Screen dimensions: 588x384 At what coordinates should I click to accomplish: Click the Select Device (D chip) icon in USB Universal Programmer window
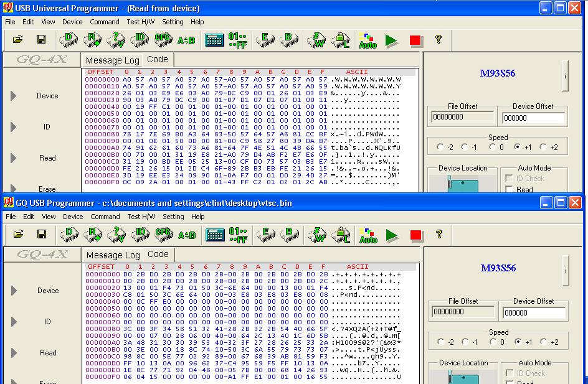(x=69, y=40)
